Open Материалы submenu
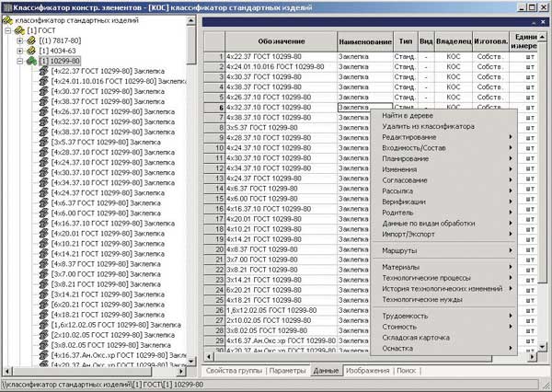Screen dimensions: 552x392 click(444, 268)
